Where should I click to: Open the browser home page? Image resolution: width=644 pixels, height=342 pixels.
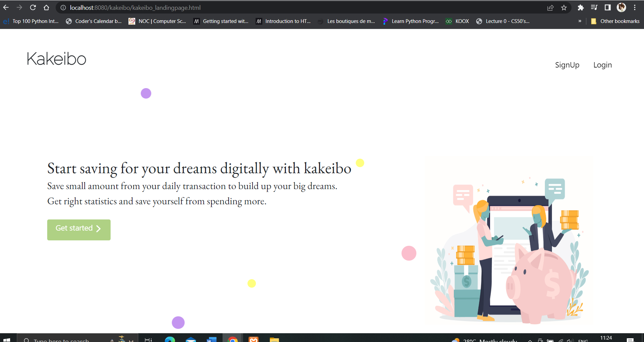pyautogui.click(x=47, y=7)
